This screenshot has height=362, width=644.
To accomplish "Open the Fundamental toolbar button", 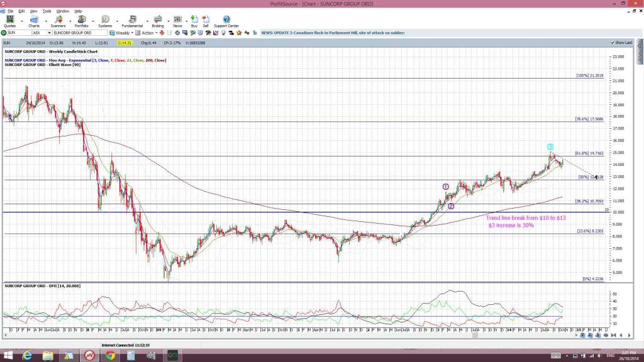I will pyautogui.click(x=132, y=21).
